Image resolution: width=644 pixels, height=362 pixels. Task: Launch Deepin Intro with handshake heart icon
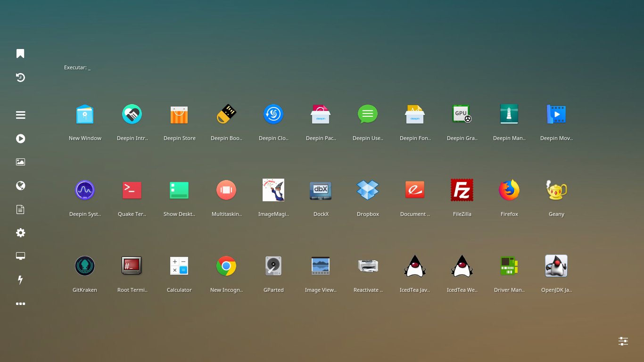click(x=132, y=115)
